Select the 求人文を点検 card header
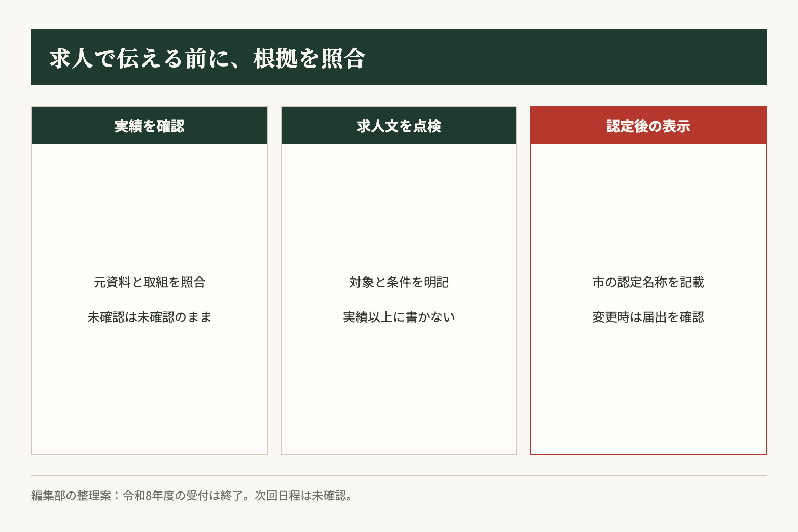The height and width of the screenshot is (532, 798). point(399,126)
